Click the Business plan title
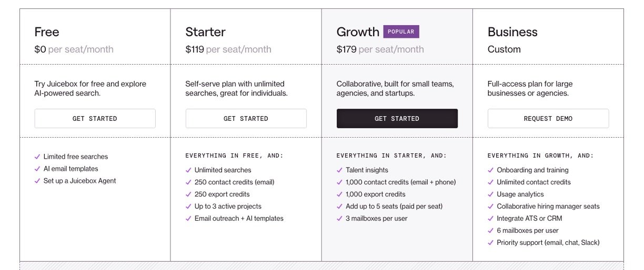Image resolution: width=644 pixels, height=270 pixels. coord(512,32)
